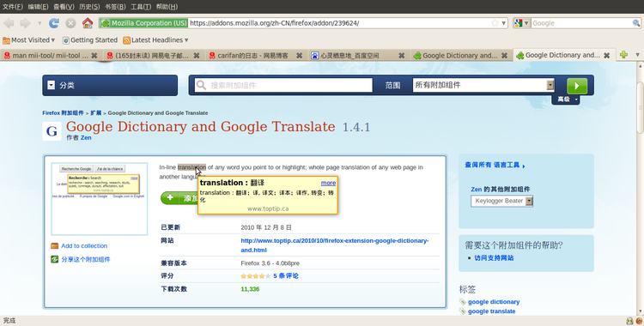Follow the 扩展 breadcrumb link
Image resolution: width=644 pixels, height=326 pixels.
pyautogui.click(x=95, y=113)
